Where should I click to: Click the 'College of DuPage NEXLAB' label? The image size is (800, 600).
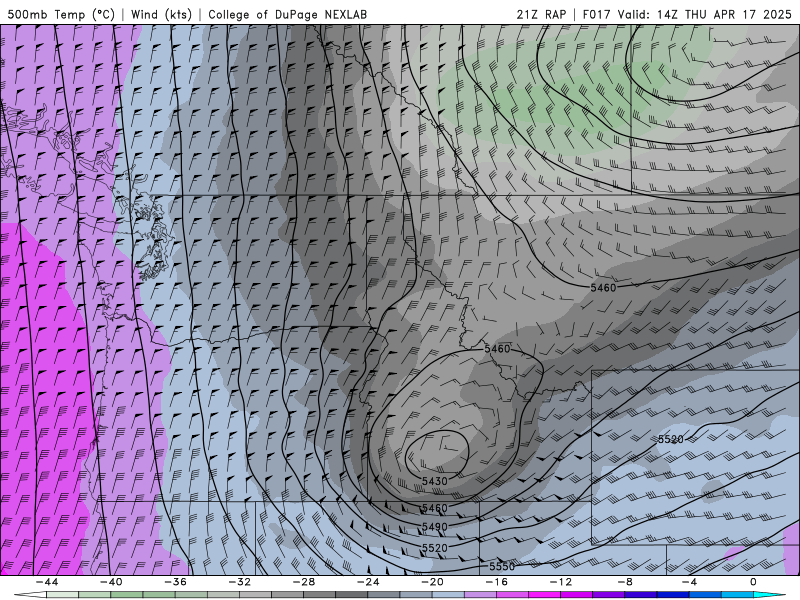click(287, 14)
